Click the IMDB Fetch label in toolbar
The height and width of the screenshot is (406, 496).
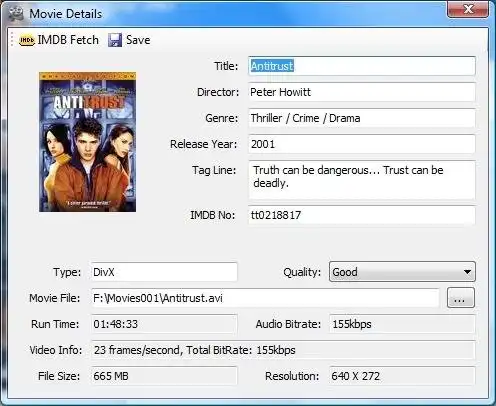coord(68,40)
